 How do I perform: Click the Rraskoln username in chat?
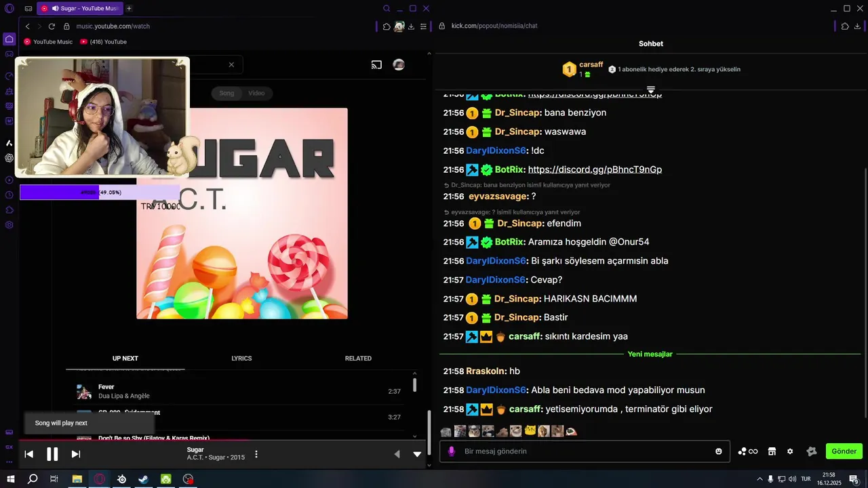pyautogui.click(x=486, y=371)
